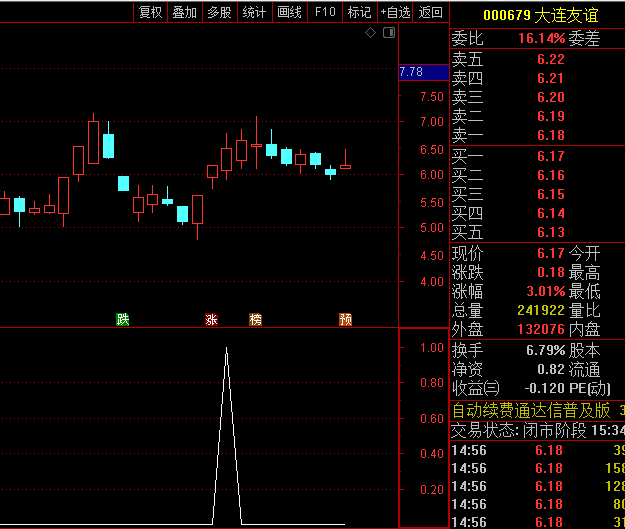Click the last red candlestick near 6.17
The width and height of the screenshot is (625, 529).
[345, 167]
